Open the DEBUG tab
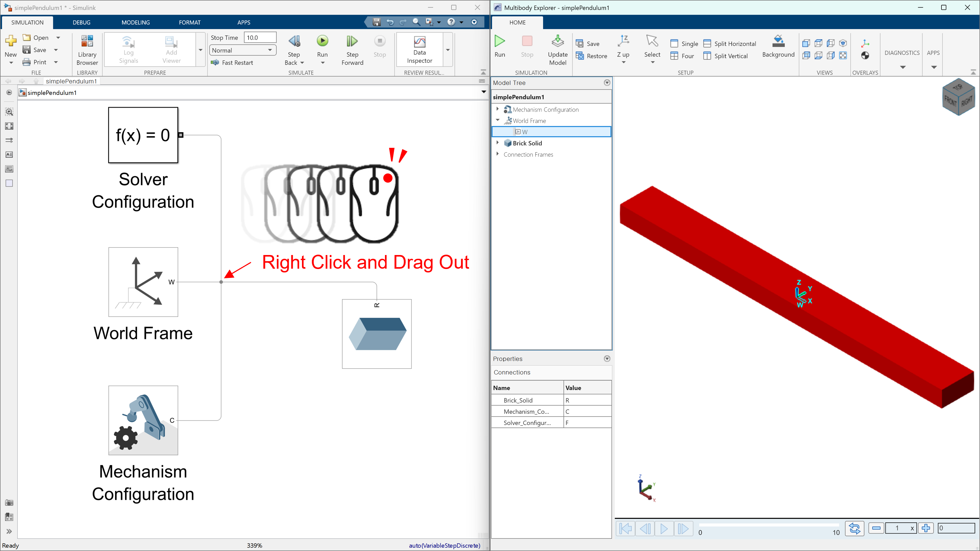 tap(81, 23)
